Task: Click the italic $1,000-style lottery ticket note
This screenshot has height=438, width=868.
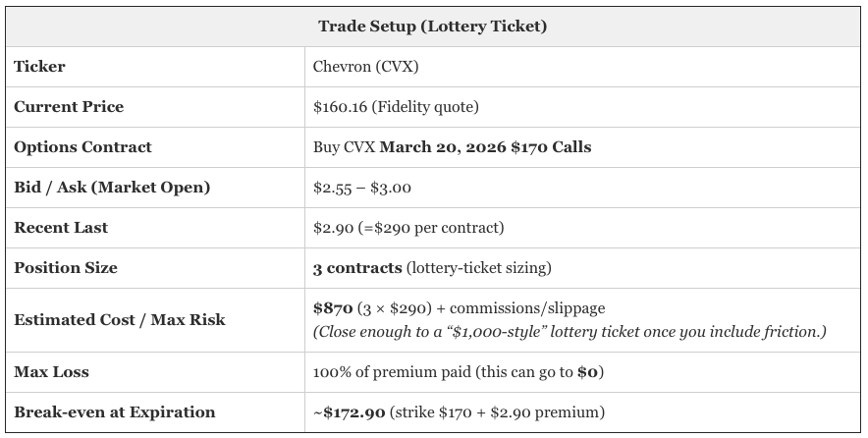Action: (570, 332)
